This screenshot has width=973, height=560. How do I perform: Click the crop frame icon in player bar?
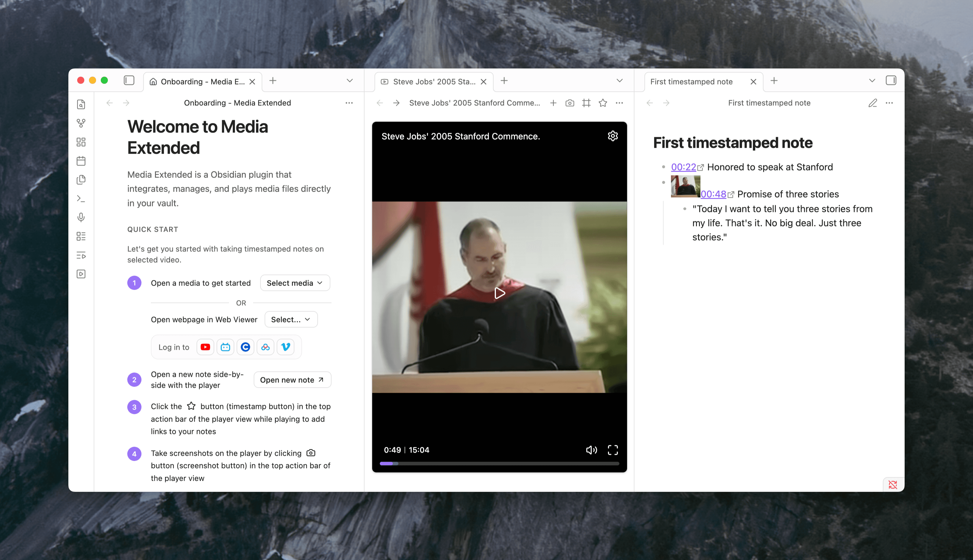tap(586, 103)
